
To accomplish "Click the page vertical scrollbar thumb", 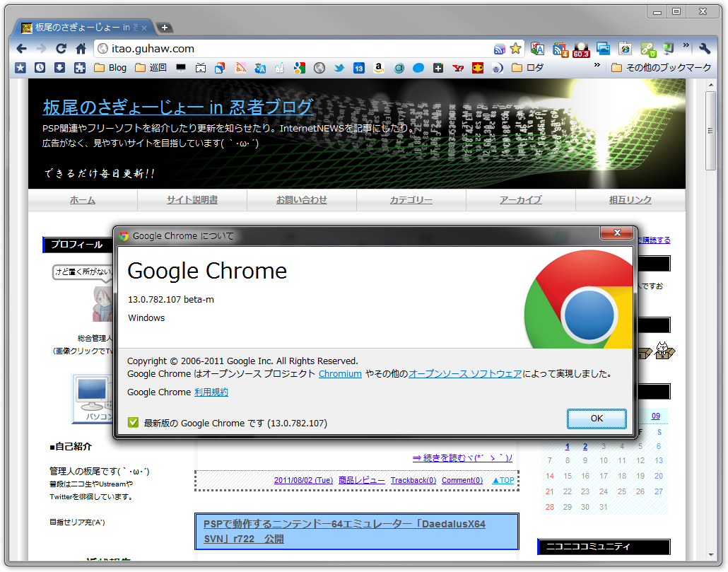I will tap(711, 131).
